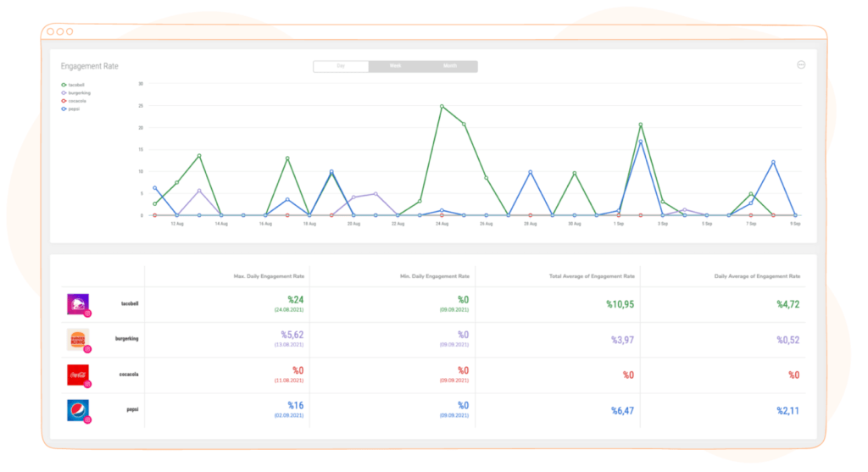Click burgerking daily average %0,52

point(787,340)
